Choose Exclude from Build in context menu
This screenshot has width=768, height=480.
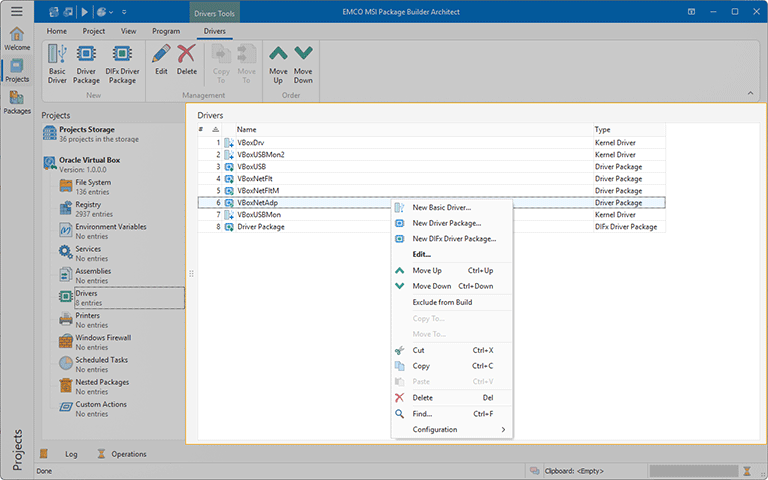pyautogui.click(x=442, y=302)
